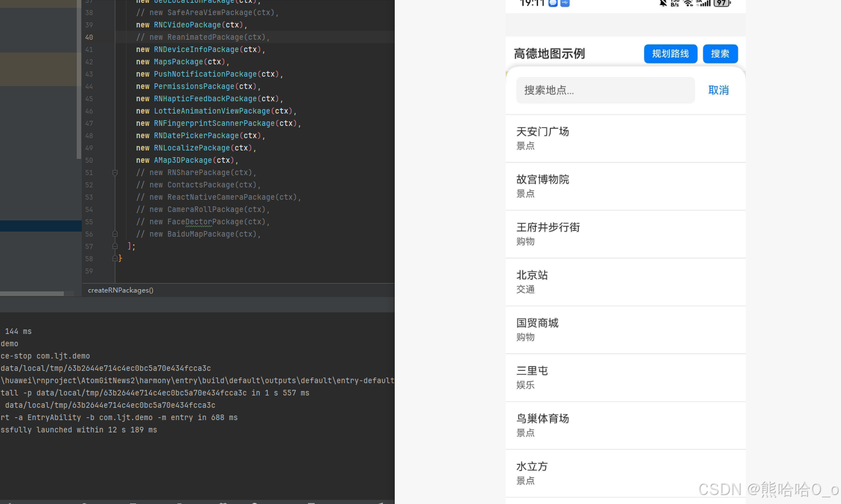Click the console line ending 'in 1 s 557 ms'
Image resolution: width=841 pixels, height=504 pixels.
pyautogui.click(x=155, y=393)
